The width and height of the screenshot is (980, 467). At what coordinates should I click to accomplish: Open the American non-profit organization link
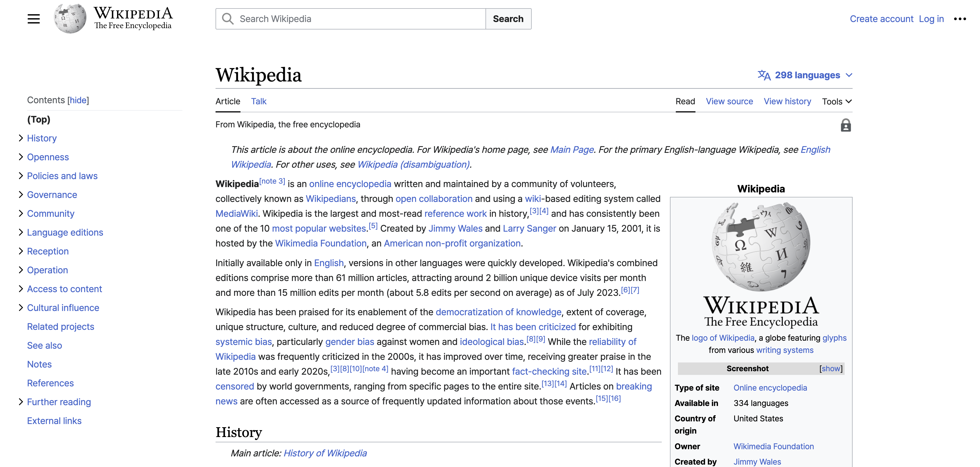(452, 243)
